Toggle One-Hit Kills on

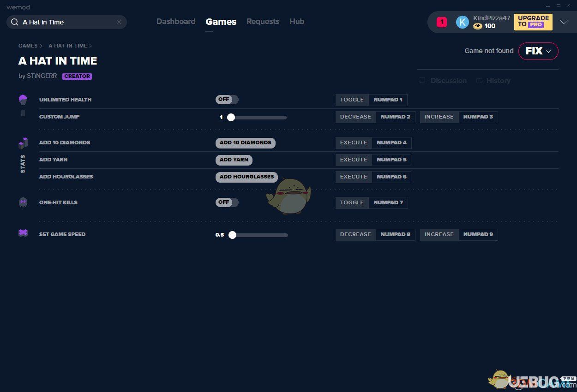coord(227,202)
